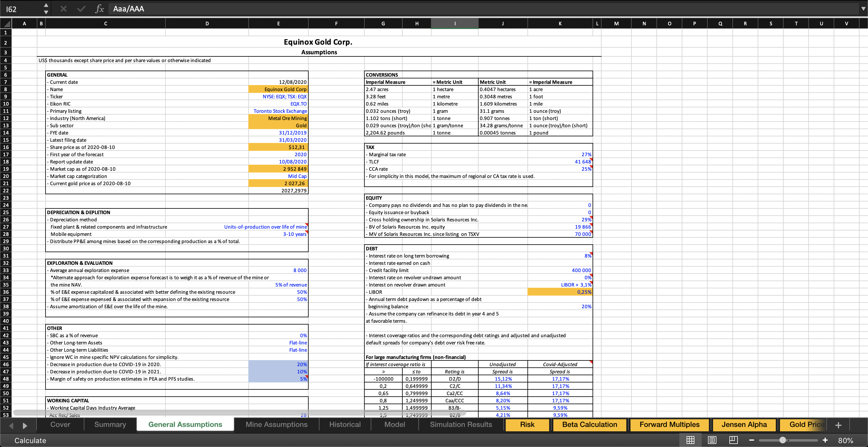
Task: Click the 'Toronto Stock Exchange' cell
Action: pyautogui.click(x=278, y=111)
